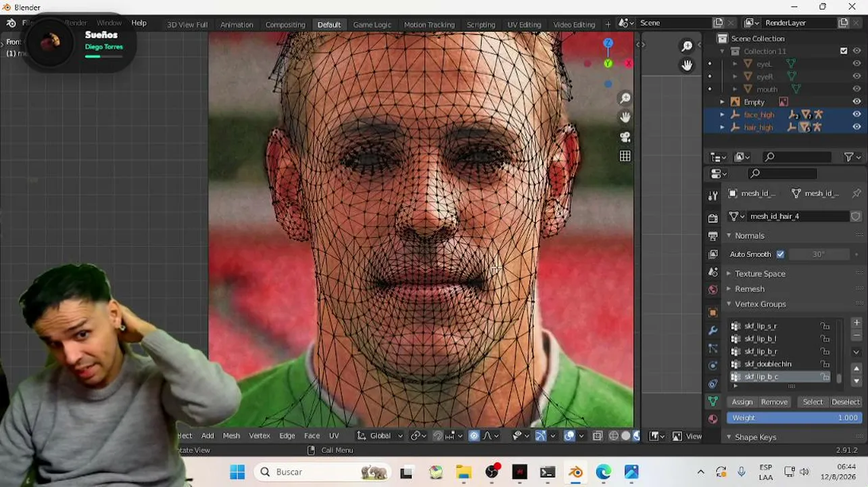868x487 pixels.
Task: Expand the hair_high tree item
Action: coord(722,127)
